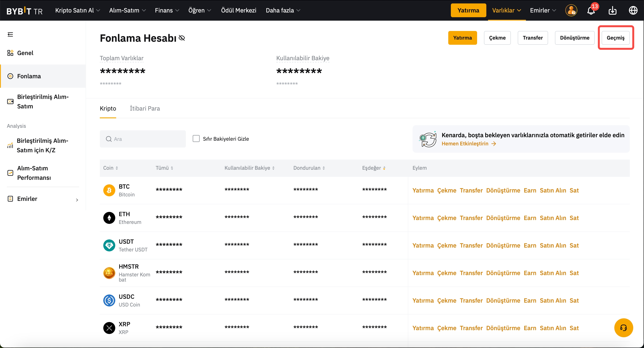Viewport: 644px width, 348px height.
Task: Open Ödül Merkezi in the top menu
Action: point(239,11)
